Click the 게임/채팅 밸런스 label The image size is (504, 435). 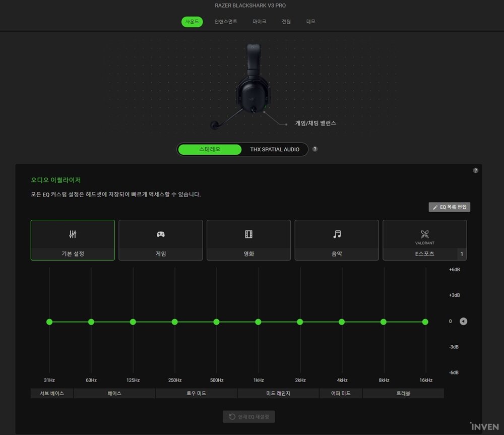[316, 123]
